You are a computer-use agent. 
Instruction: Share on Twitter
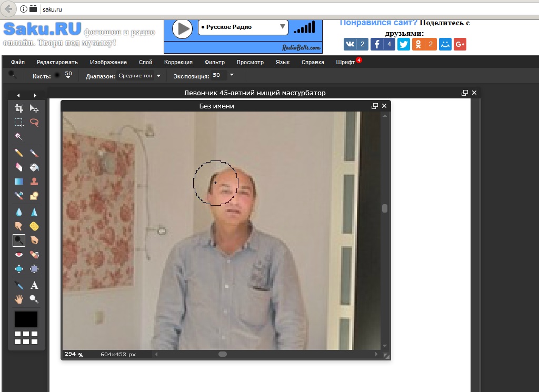click(x=404, y=44)
